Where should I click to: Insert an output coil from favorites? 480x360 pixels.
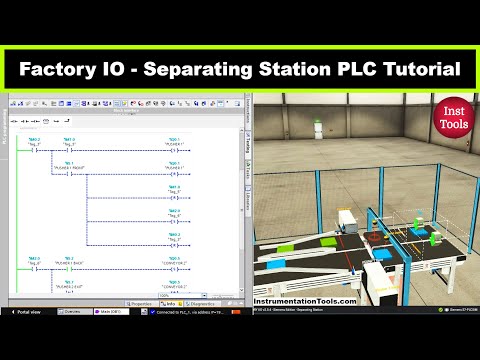pyautogui.click(x=35, y=121)
